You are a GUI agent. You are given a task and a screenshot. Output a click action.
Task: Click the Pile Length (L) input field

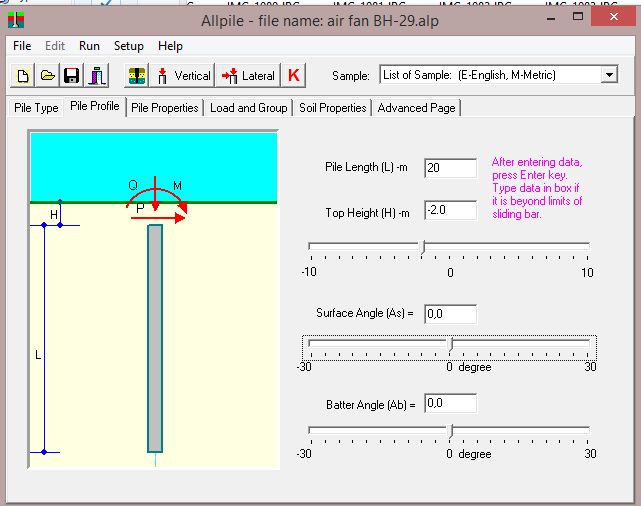click(450, 168)
